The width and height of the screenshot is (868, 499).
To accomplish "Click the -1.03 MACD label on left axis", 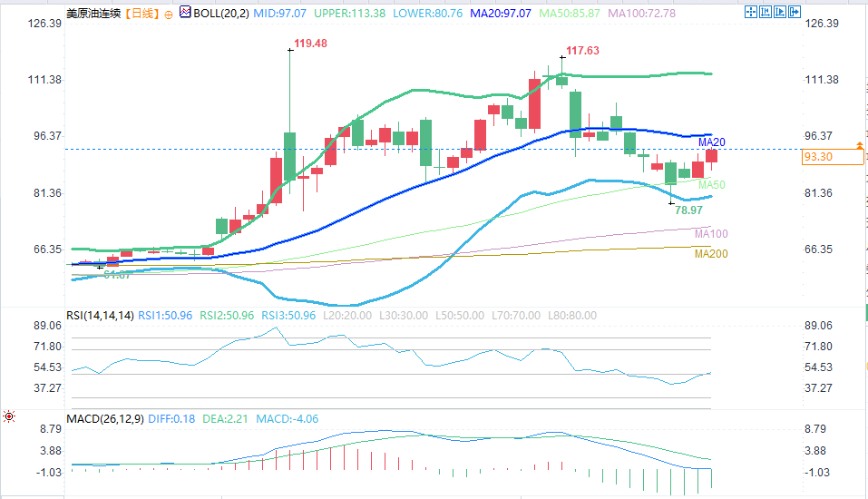I will point(49,473).
